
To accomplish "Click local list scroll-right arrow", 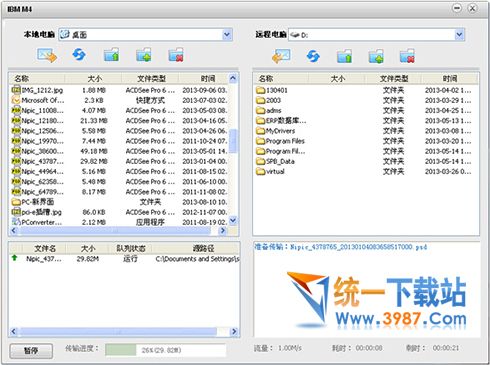I will click(x=223, y=231).
